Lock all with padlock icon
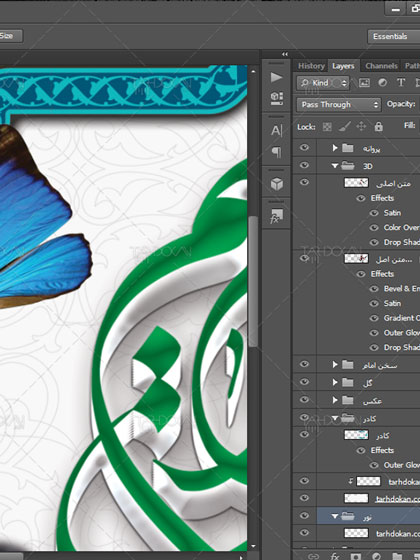This screenshot has height=560, width=420. coord(379,126)
